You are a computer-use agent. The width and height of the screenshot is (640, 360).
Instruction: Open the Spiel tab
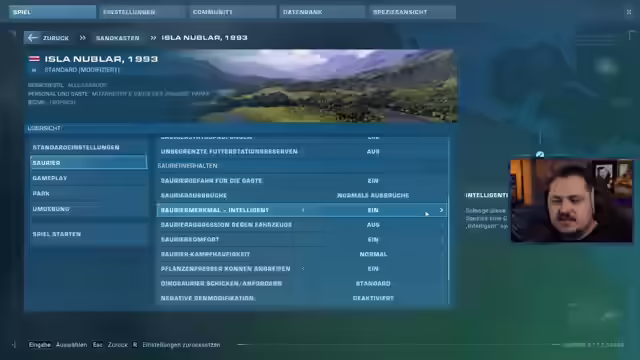pyautogui.click(x=52, y=12)
